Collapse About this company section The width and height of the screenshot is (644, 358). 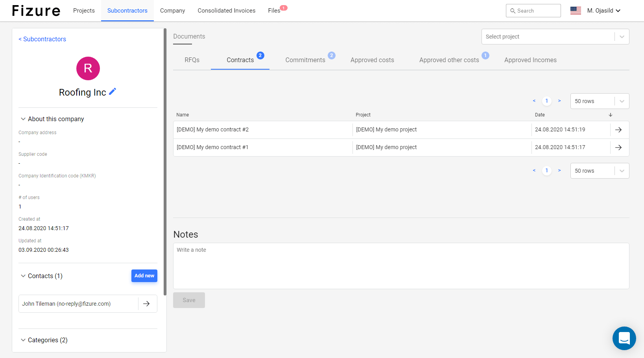click(23, 119)
